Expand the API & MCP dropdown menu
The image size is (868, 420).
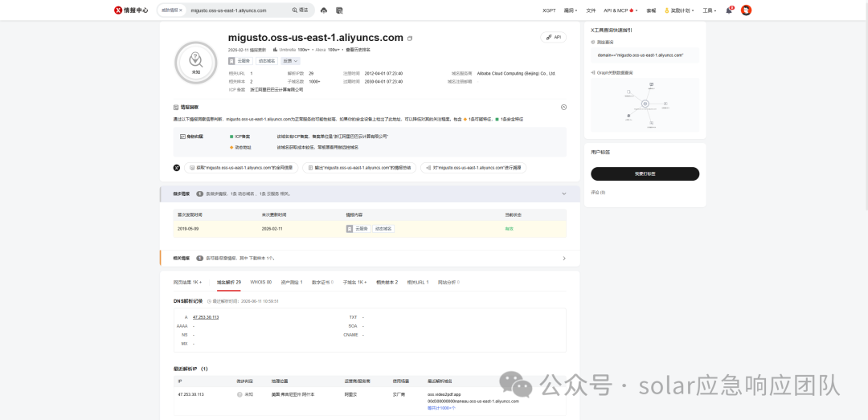tap(620, 10)
